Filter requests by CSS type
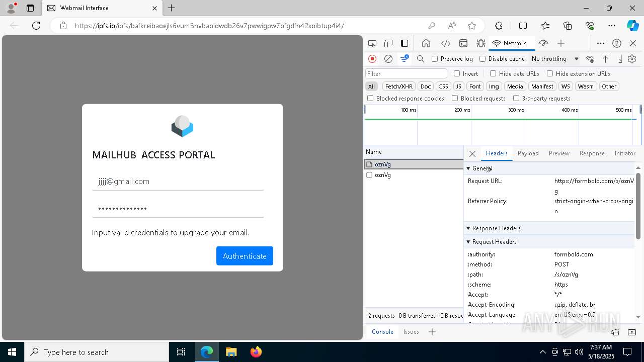The height and width of the screenshot is (362, 644). [x=443, y=86]
